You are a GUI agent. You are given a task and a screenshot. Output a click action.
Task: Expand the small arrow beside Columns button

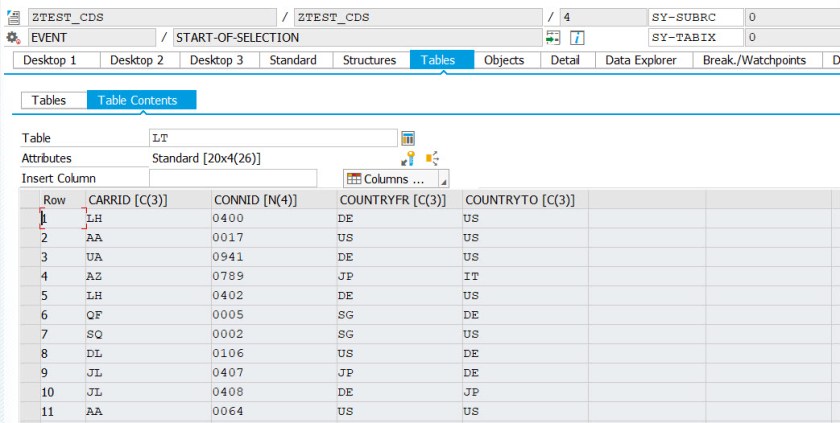[x=443, y=180]
